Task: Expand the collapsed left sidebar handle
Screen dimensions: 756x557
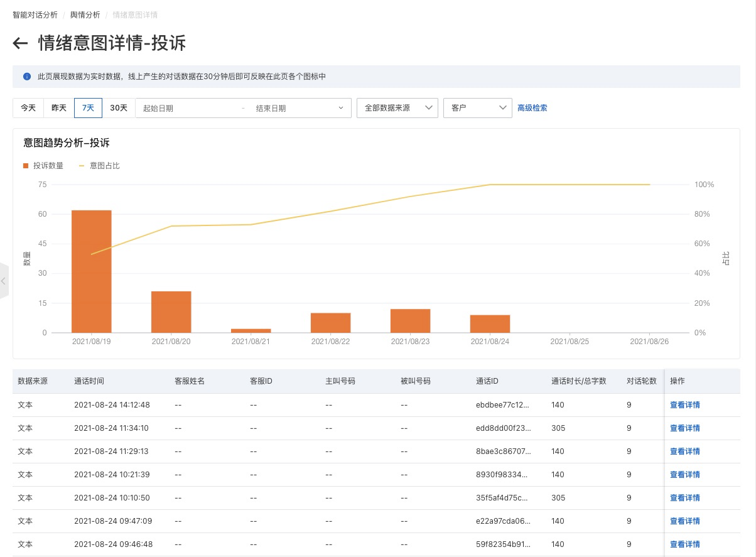Action: point(4,281)
